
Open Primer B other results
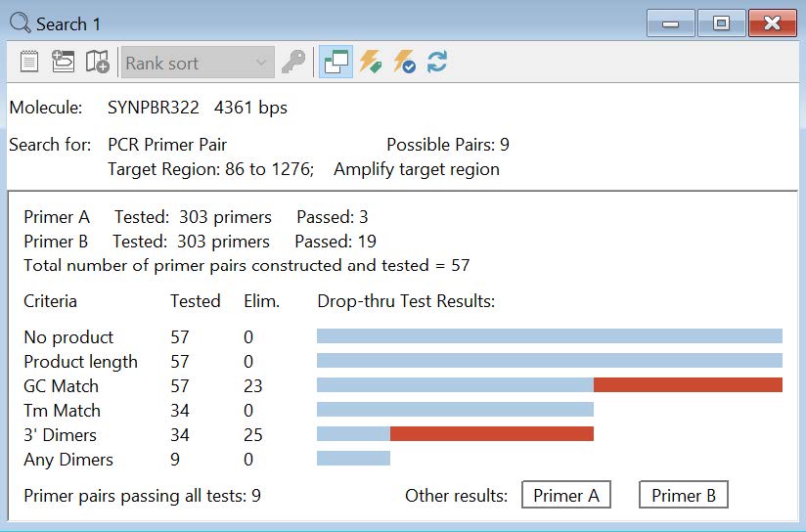[683, 495]
